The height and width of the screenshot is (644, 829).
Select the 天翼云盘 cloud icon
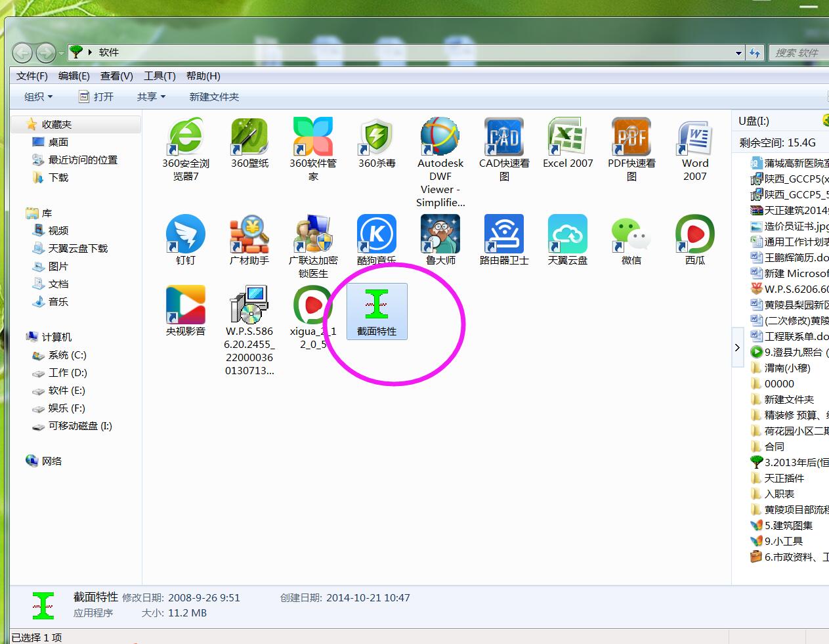click(568, 234)
